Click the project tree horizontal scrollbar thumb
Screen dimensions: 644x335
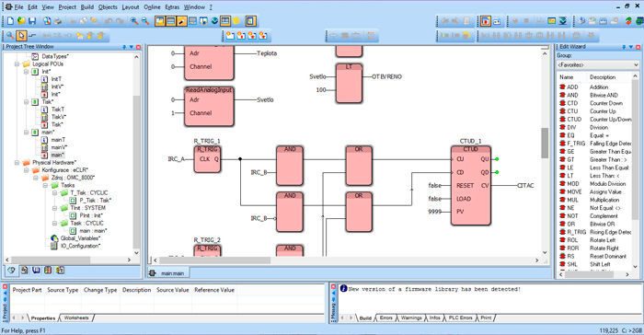tap(51, 260)
